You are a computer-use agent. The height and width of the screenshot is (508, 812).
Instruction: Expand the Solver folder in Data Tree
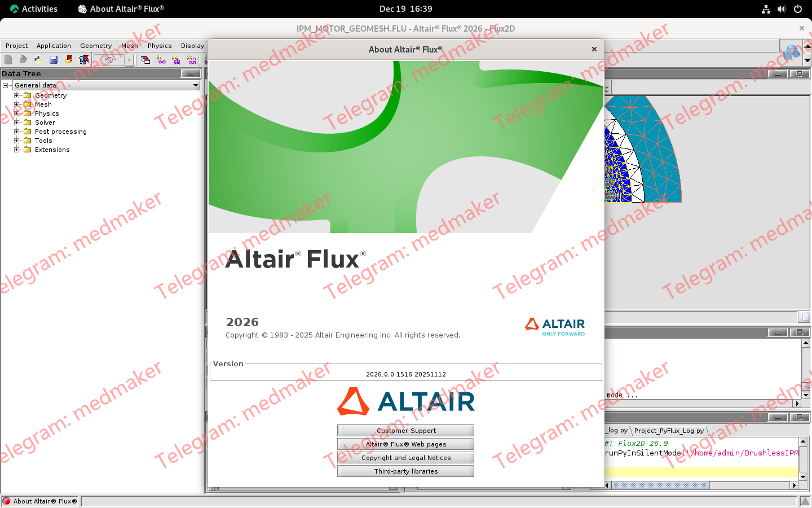tap(16, 122)
